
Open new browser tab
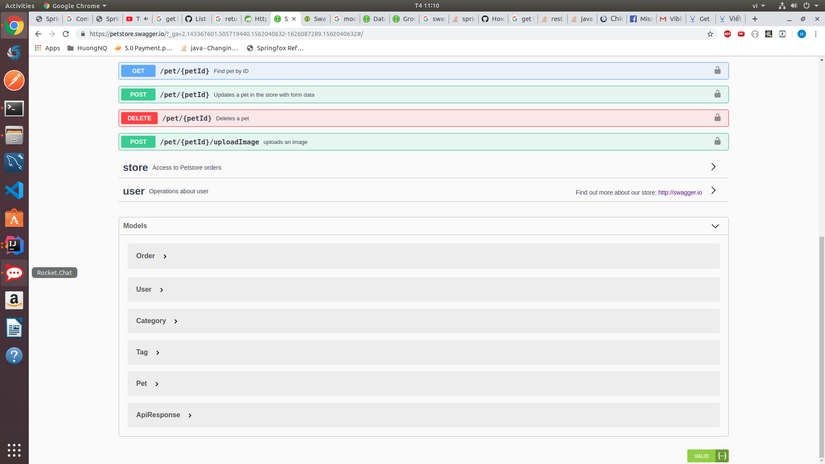coord(754,18)
